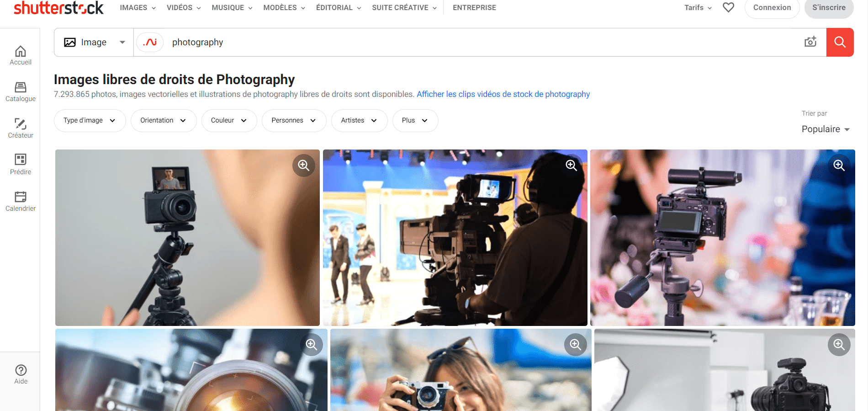868x411 pixels.
Task: Click the photography search input field
Action: tap(480, 42)
